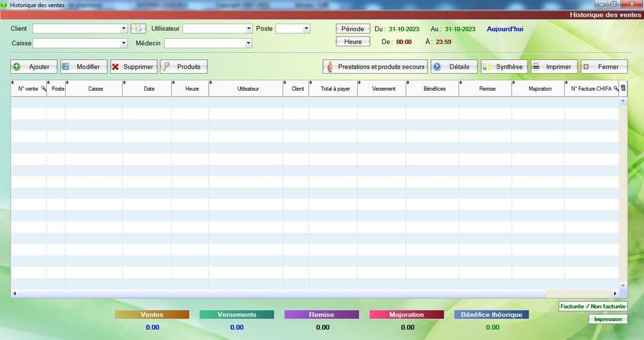
Task: Open the Médecin dropdown
Action: (248, 43)
